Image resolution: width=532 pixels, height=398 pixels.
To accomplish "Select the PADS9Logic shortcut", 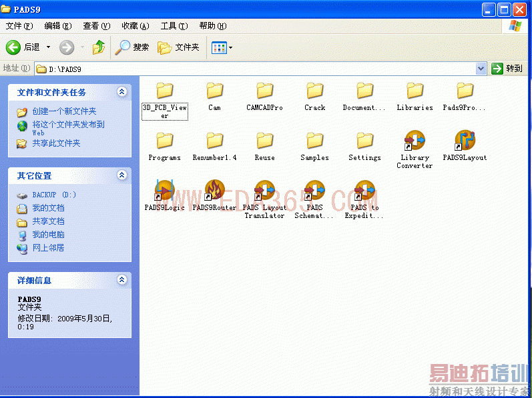I will pos(165,196).
